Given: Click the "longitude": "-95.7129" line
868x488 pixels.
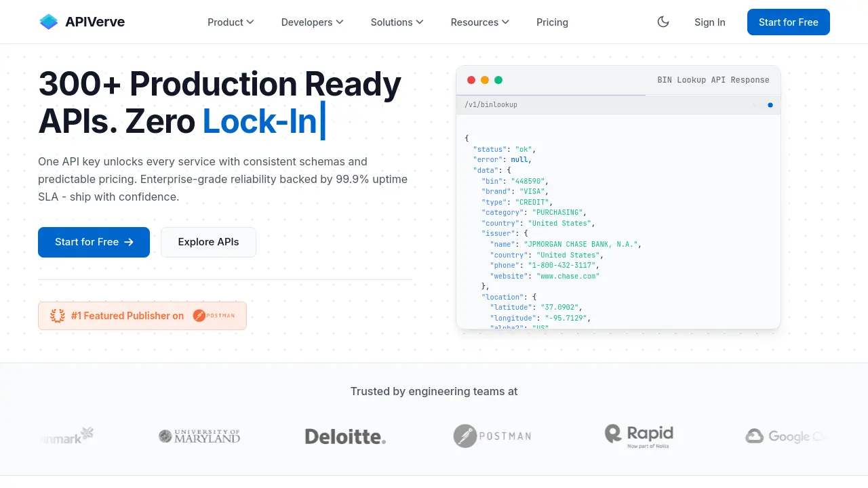Looking at the screenshot, I should coord(540,318).
